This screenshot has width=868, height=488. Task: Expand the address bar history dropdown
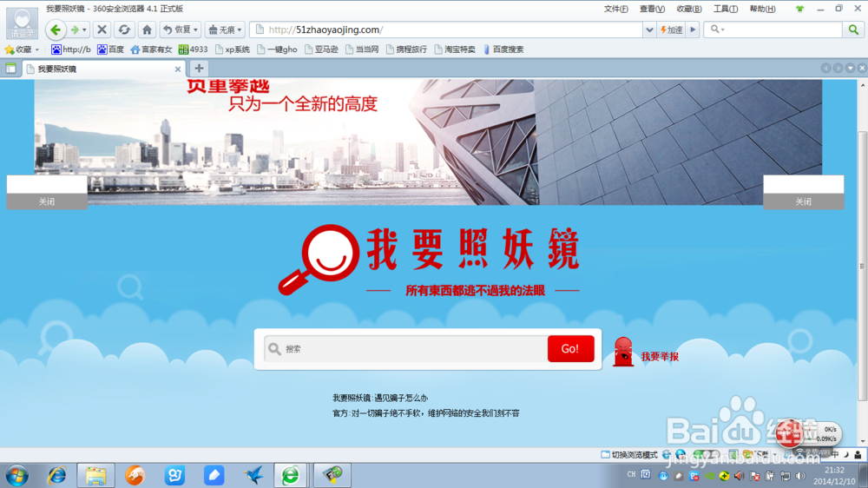coord(649,30)
